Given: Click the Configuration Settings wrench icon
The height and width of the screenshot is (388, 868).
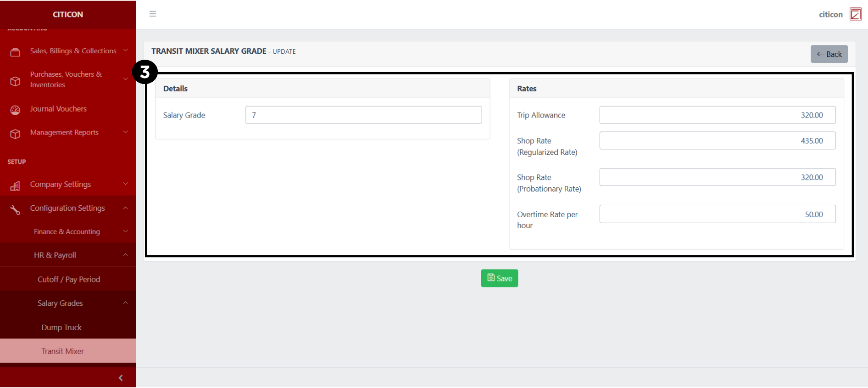Looking at the screenshot, I should coord(15,209).
